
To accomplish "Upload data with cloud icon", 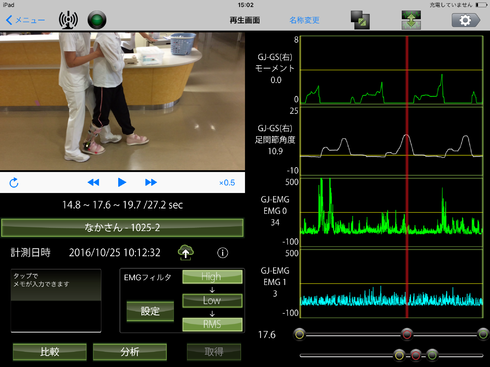I will [x=186, y=252].
